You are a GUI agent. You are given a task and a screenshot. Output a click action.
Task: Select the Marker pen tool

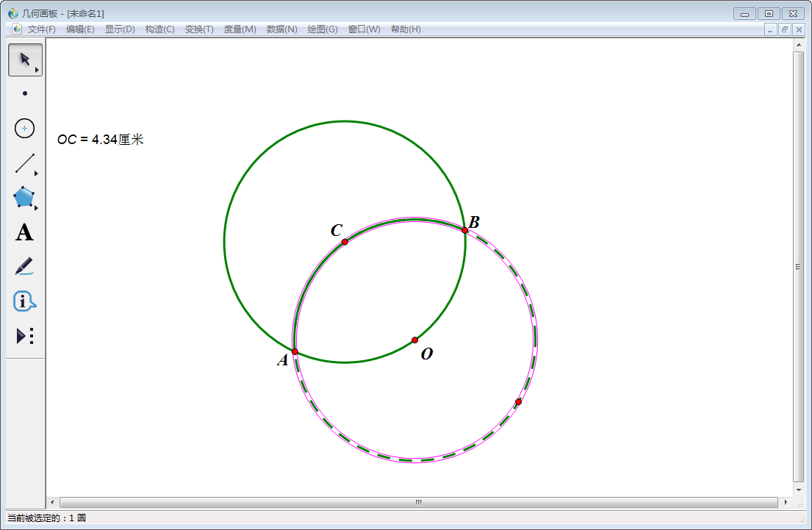(x=25, y=266)
